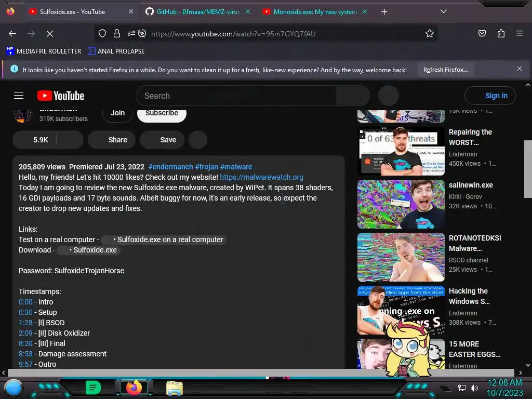Viewport: 532px width, 399px height.
Task: Open a new tab with the plus button
Action: point(384,12)
